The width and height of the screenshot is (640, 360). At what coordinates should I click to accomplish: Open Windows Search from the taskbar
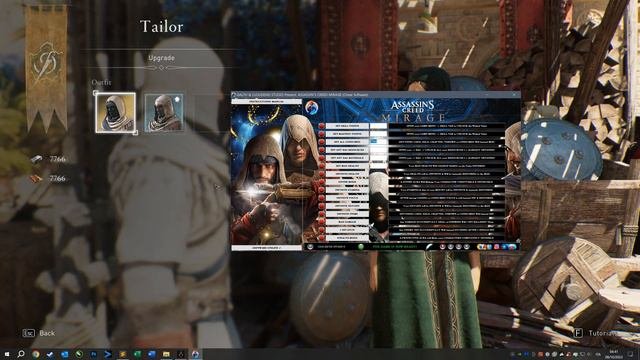coord(21,354)
